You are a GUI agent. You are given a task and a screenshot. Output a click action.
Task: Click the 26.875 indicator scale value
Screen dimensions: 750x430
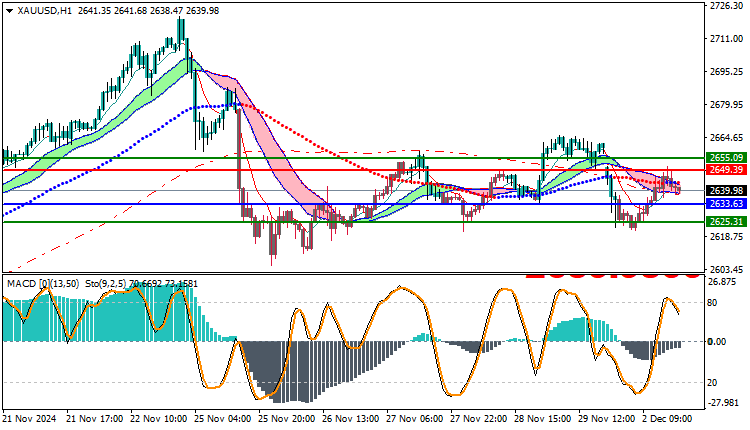click(722, 282)
